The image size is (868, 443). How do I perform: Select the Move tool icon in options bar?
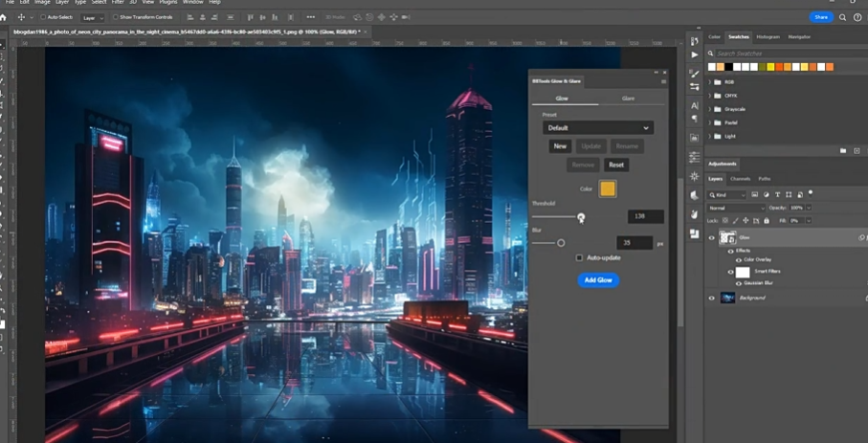(21, 17)
